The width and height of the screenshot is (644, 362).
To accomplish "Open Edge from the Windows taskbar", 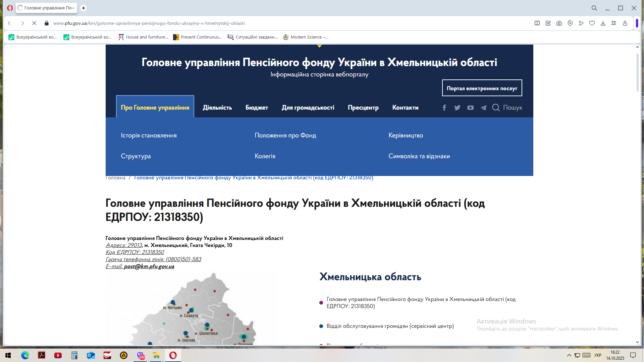I will point(25,355).
